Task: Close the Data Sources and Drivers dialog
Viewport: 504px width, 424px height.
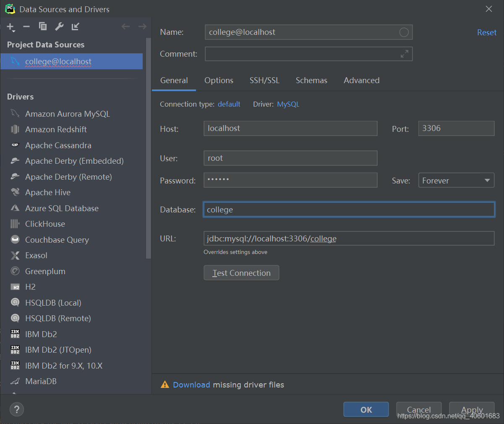Action: point(489,9)
